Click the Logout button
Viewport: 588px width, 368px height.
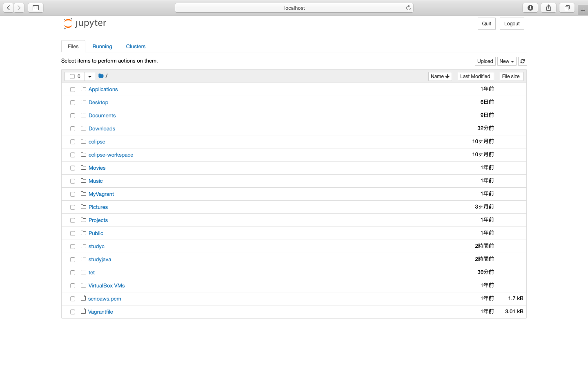[x=512, y=24]
